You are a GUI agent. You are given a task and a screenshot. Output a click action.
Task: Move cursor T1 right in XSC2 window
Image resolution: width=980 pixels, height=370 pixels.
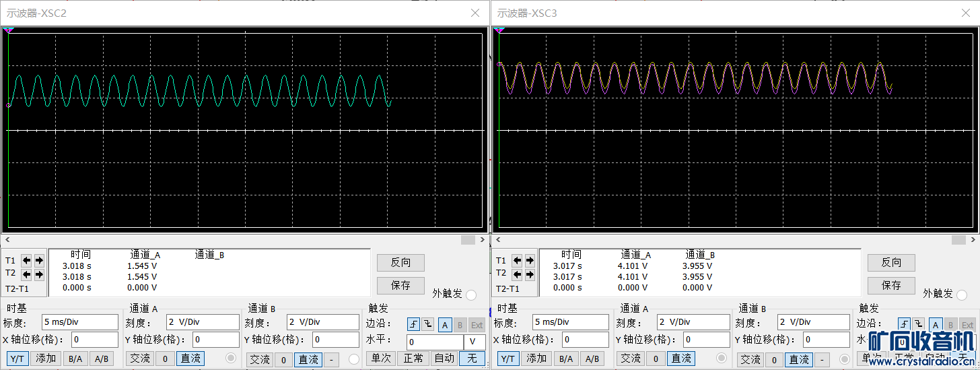click(39, 260)
